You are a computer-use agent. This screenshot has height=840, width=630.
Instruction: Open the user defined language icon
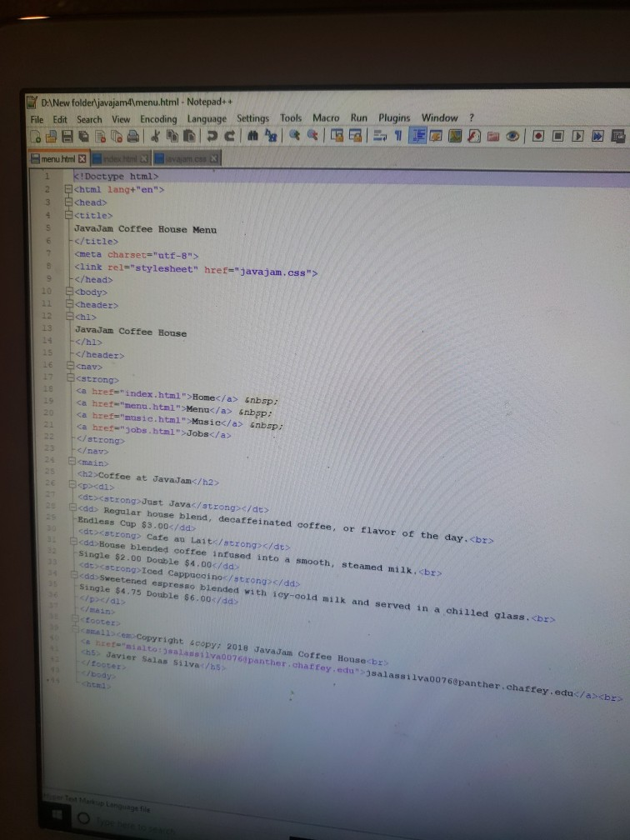click(436, 136)
